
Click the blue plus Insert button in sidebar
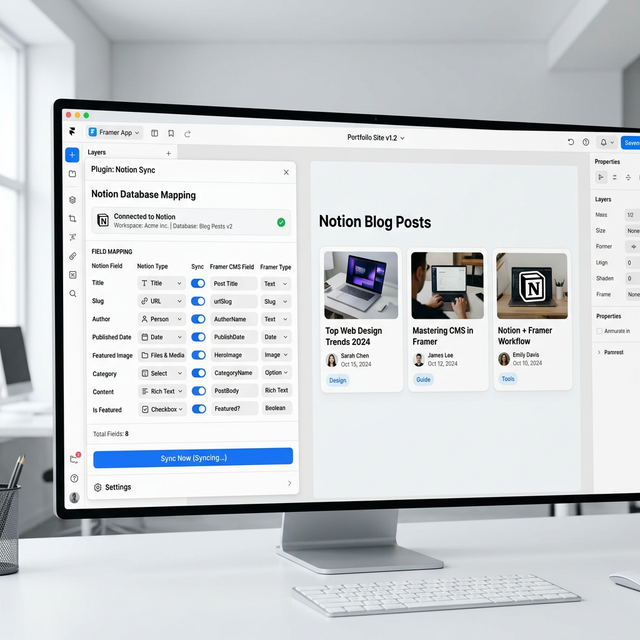click(x=72, y=155)
